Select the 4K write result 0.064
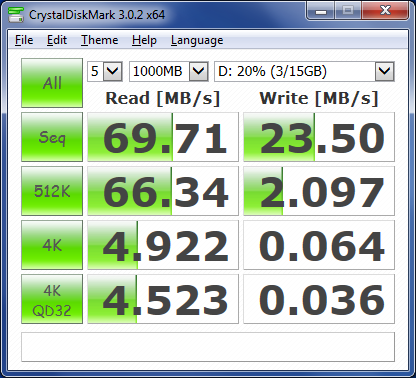Image resolution: width=416 pixels, height=378 pixels. (319, 245)
